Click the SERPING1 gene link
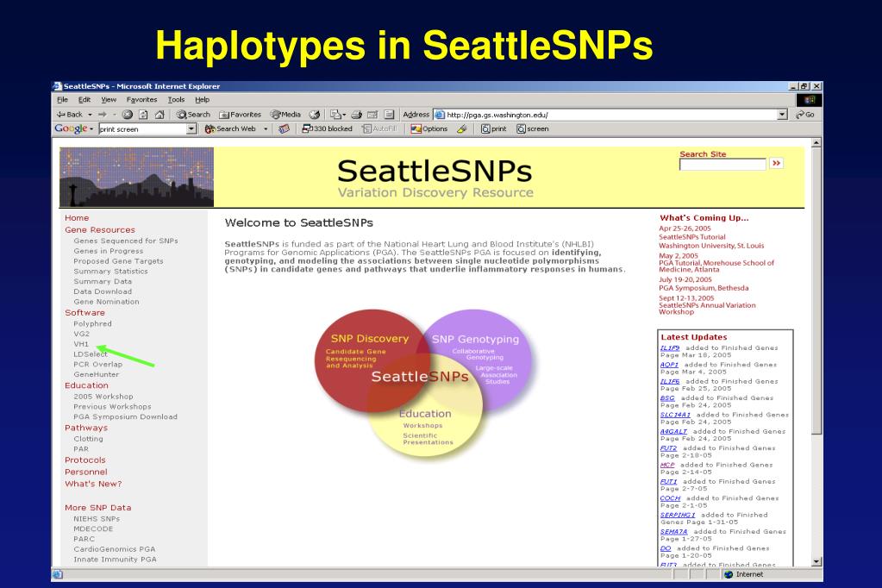 point(678,515)
